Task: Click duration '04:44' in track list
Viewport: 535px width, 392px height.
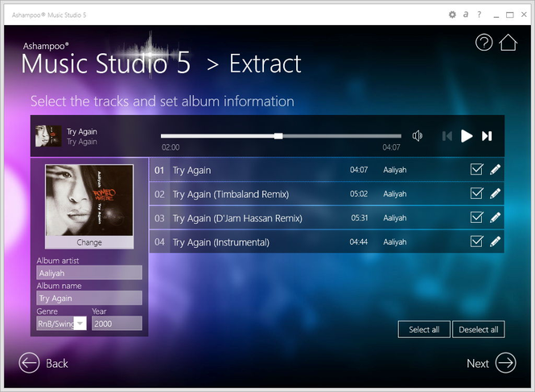Action: point(359,241)
